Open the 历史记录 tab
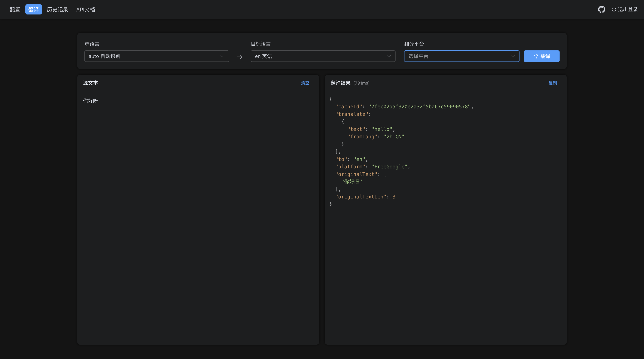644x359 pixels. 57,9
